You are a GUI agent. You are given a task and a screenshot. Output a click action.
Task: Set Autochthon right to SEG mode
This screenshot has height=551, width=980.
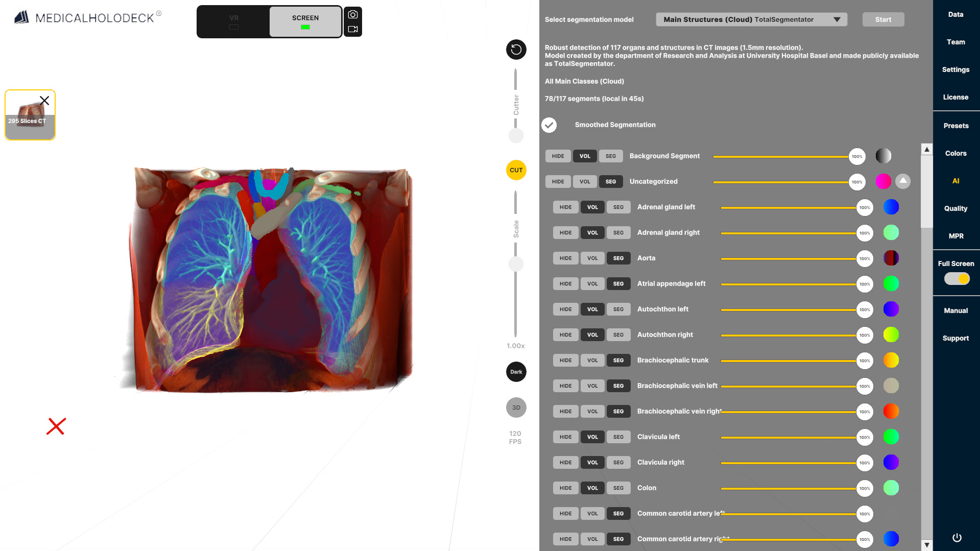(x=618, y=335)
